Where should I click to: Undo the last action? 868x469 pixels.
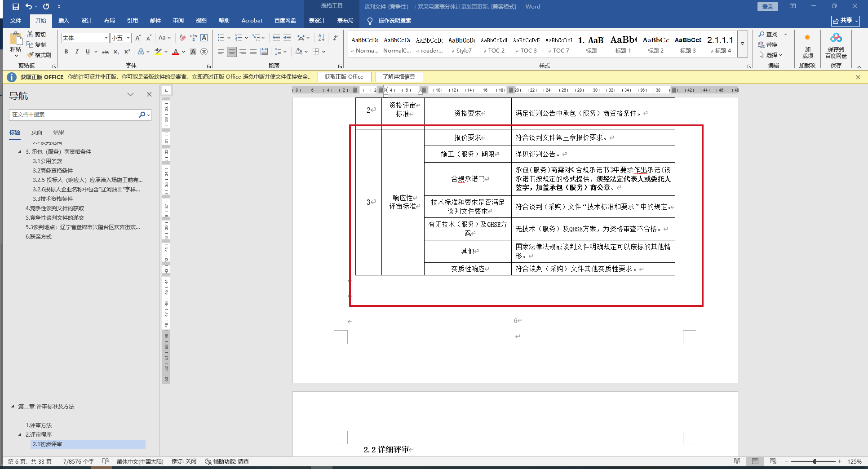pyautogui.click(x=29, y=7)
